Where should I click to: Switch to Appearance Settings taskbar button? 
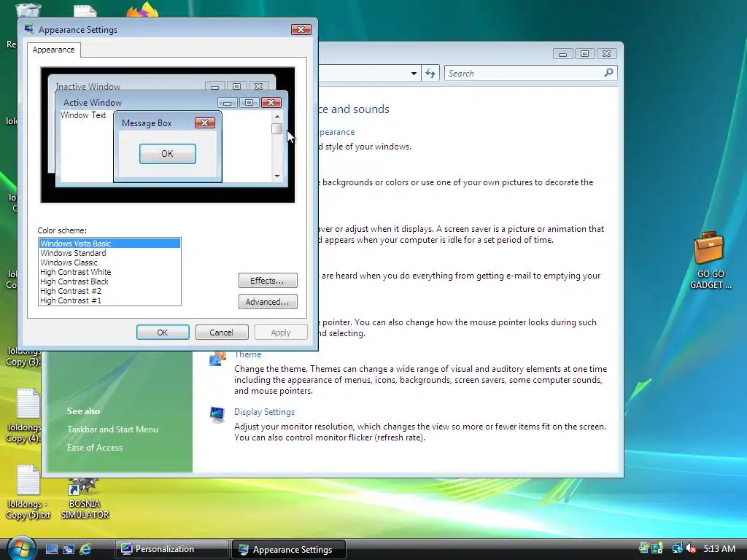coord(288,550)
